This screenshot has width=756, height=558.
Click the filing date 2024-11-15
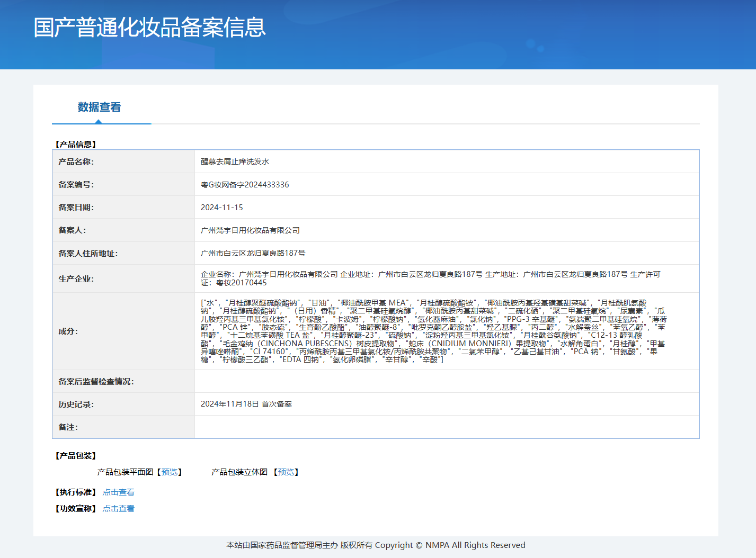click(221, 208)
